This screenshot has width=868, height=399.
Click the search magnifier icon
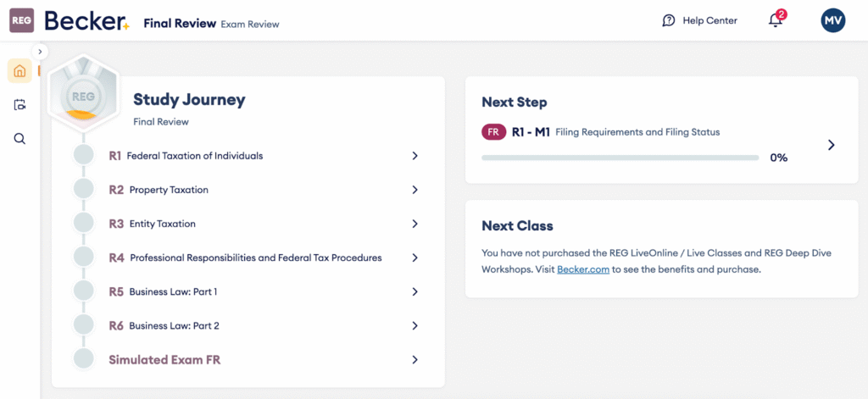coord(19,139)
